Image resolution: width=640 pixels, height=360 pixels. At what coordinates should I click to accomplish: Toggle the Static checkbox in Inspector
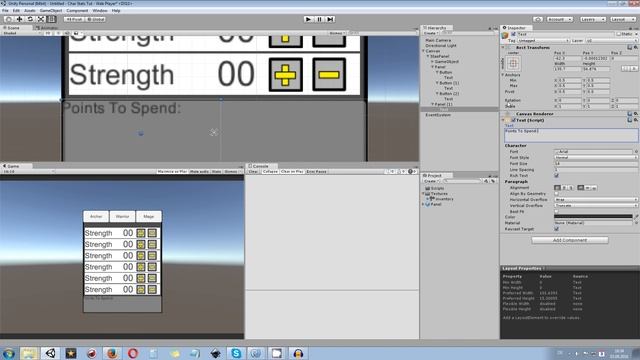click(619, 34)
